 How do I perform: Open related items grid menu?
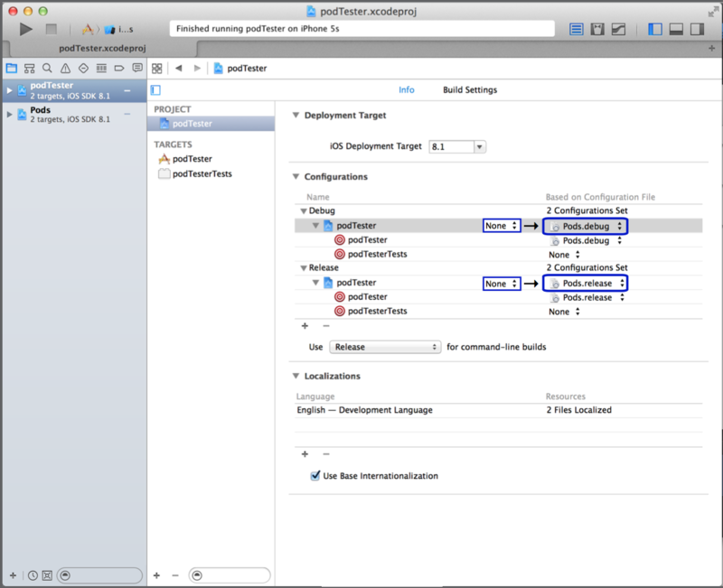(156, 69)
